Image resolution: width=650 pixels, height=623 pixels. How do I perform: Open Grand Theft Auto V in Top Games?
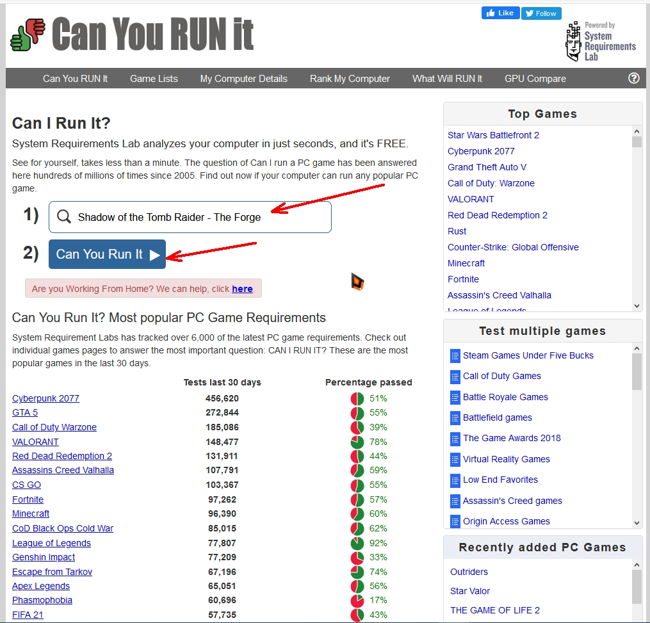click(x=487, y=167)
